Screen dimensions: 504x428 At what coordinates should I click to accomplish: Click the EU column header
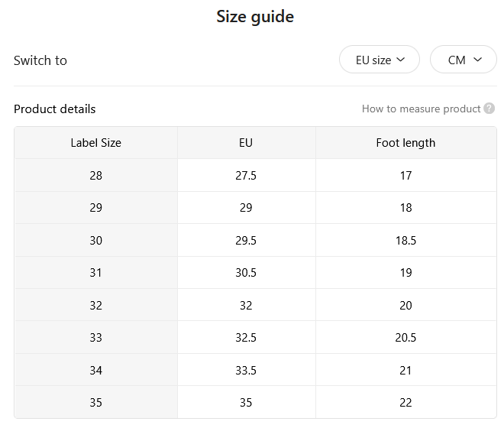246,143
